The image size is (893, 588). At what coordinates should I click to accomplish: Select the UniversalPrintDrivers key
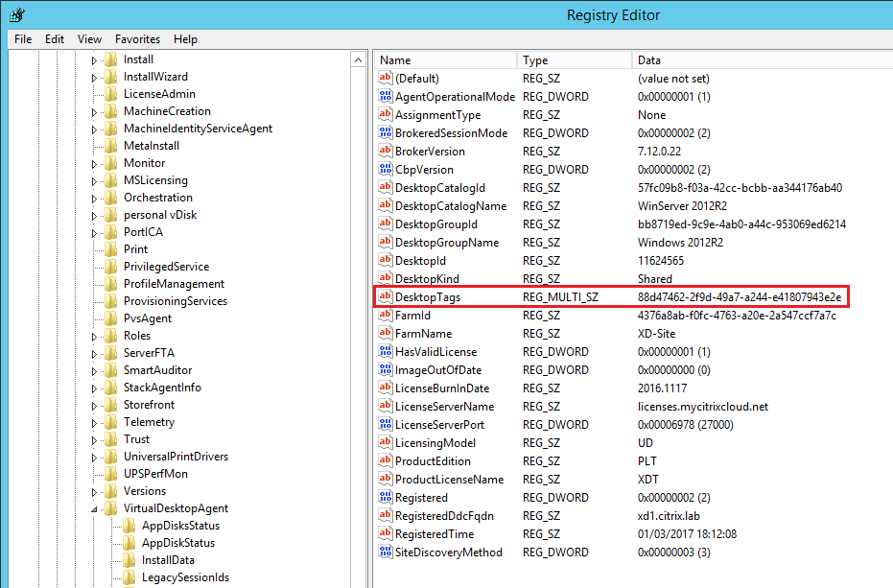point(176,457)
